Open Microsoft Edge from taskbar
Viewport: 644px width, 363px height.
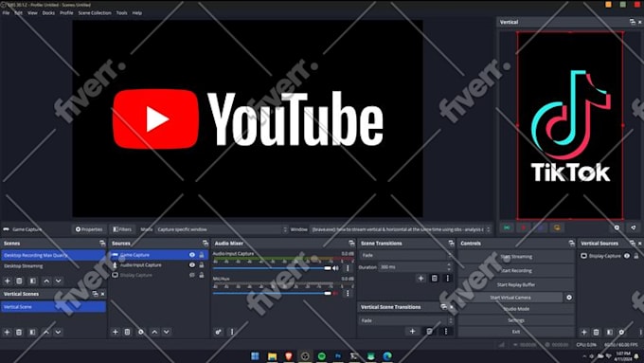pyautogui.click(x=387, y=356)
